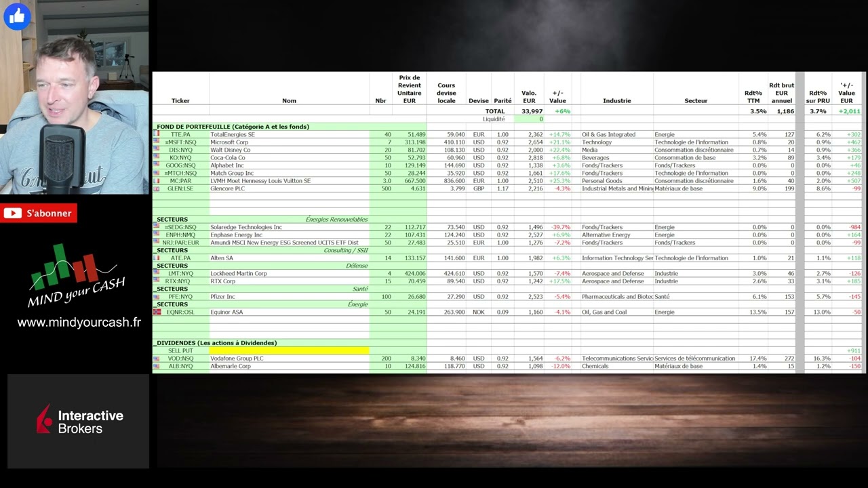Click the US flag beside VOD:NSQ
Screen dimensions: 868x488
coord(156,358)
